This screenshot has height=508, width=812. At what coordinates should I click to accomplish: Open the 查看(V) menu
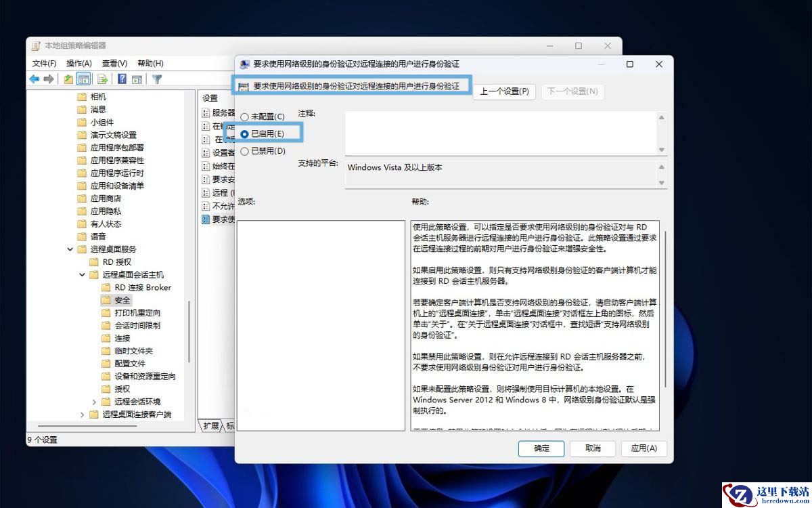click(x=114, y=63)
